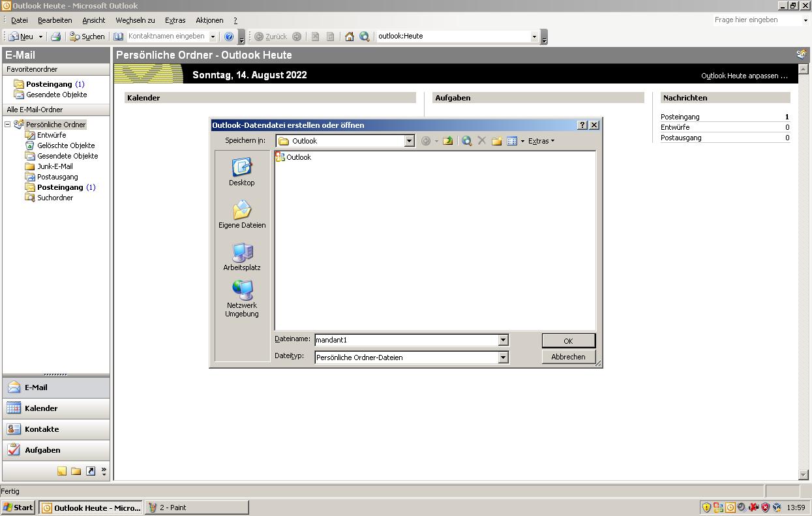Open the Extras dropdown in dialog

[x=541, y=141]
